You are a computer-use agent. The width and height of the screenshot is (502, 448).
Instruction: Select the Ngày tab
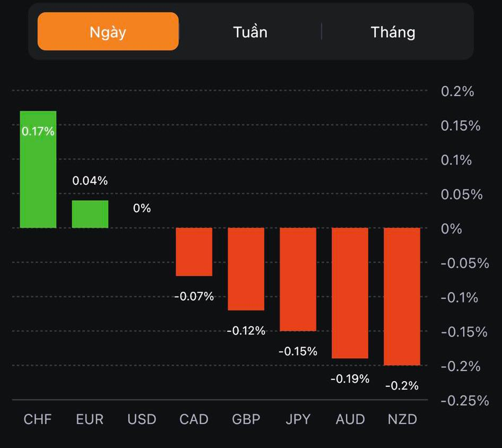point(108,32)
